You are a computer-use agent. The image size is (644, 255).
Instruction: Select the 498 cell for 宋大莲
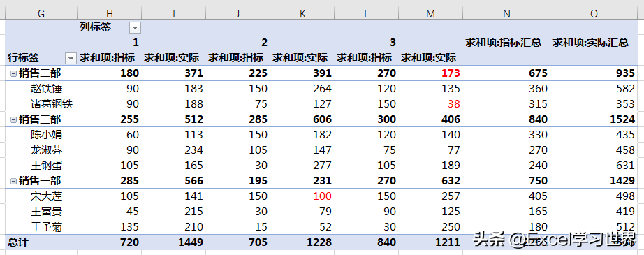point(594,196)
